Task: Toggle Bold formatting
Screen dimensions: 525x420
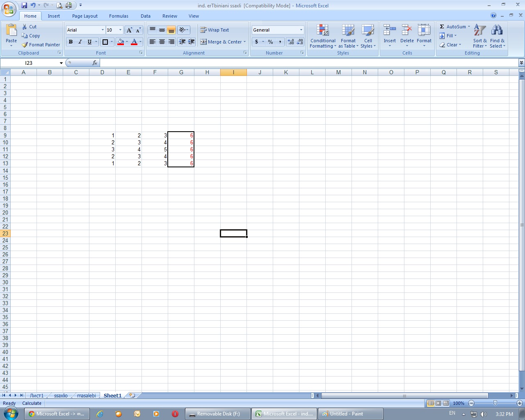Action: (x=71, y=42)
